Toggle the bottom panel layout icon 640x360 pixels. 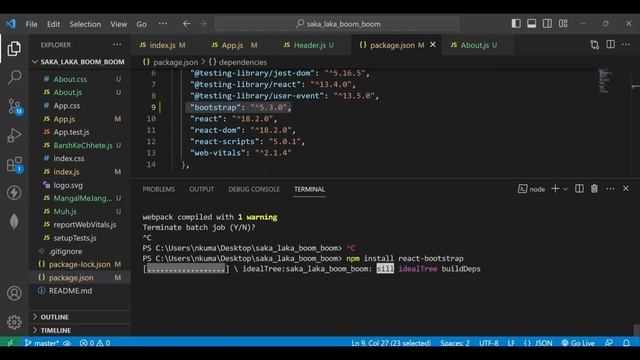coord(531,24)
